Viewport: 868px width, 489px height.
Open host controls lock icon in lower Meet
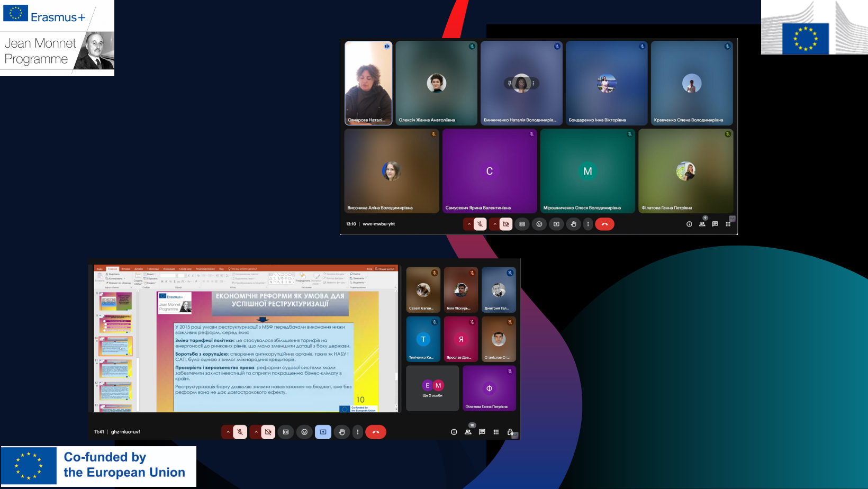coord(510,432)
